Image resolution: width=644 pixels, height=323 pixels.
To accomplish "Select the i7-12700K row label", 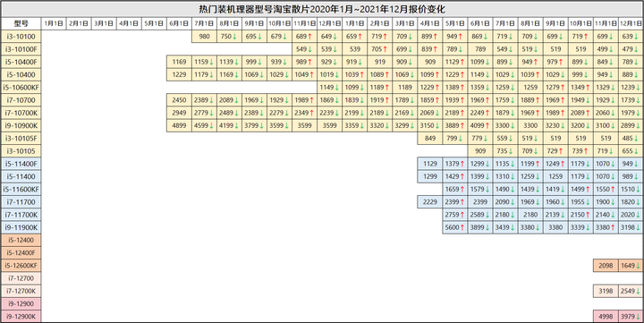I will [21, 291].
